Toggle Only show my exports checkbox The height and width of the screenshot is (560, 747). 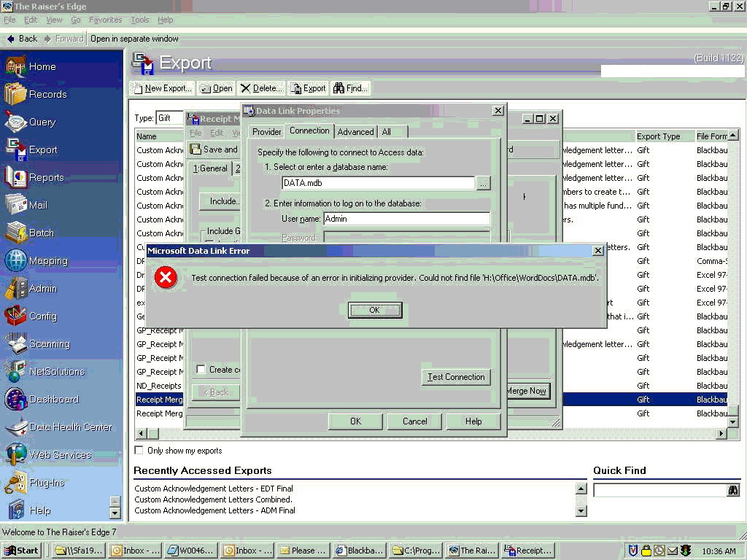[x=139, y=450]
